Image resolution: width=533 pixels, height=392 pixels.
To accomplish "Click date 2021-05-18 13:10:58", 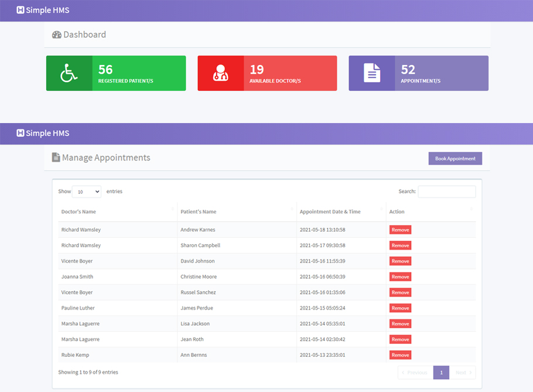I will 322,230.
